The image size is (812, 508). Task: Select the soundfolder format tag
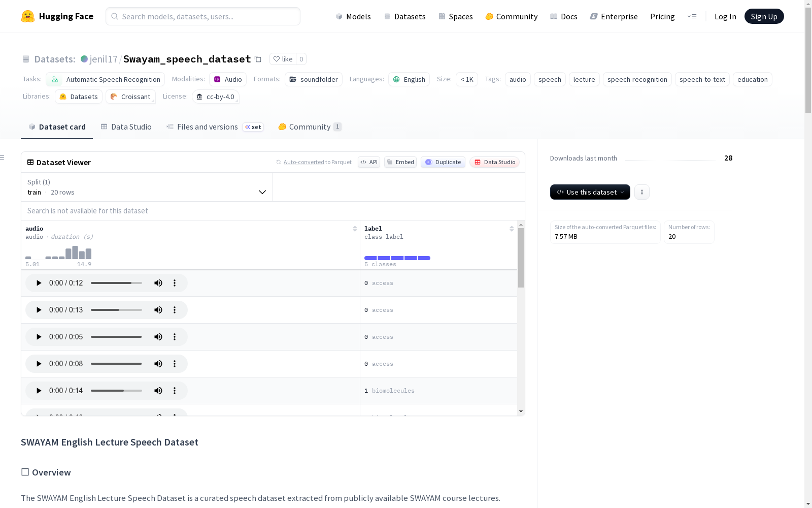[314, 79]
